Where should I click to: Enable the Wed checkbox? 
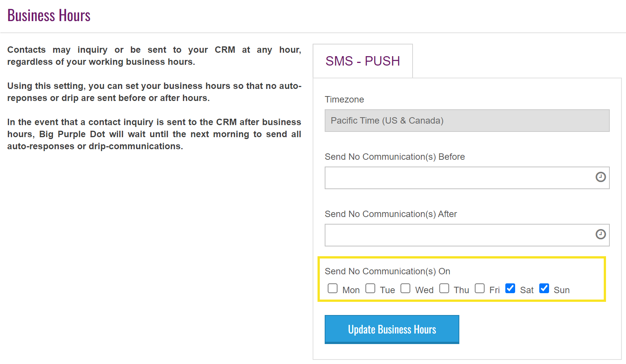405,288
